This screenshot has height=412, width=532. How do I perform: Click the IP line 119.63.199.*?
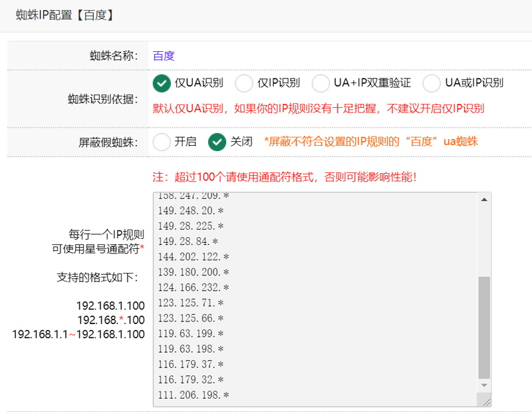click(x=191, y=333)
